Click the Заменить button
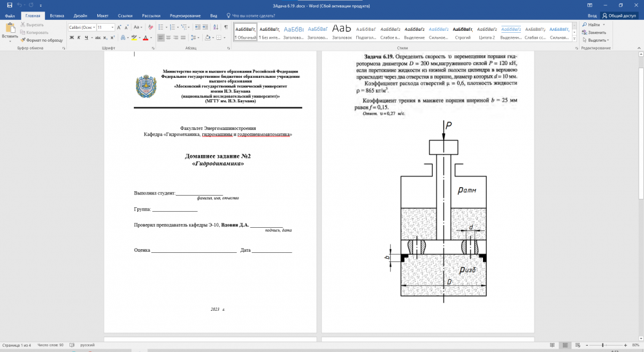The height and width of the screenshot is (352, 644). pyautogui.click(x=596, y=32)
